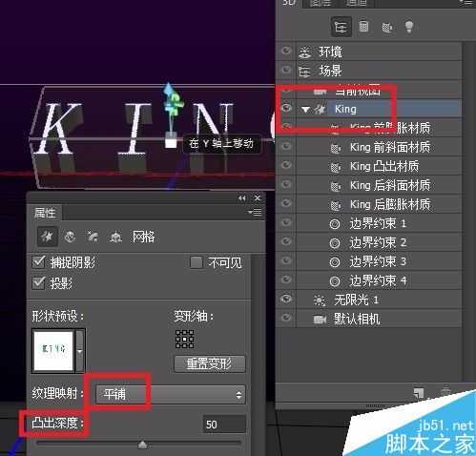Click the 凸出深度 value field 50
The width and height of the screenshot is (476, 456).
(224, 425)
